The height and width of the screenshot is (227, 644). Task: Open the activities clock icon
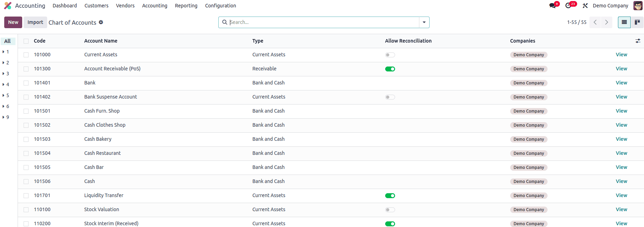click(x=568, y=6)
